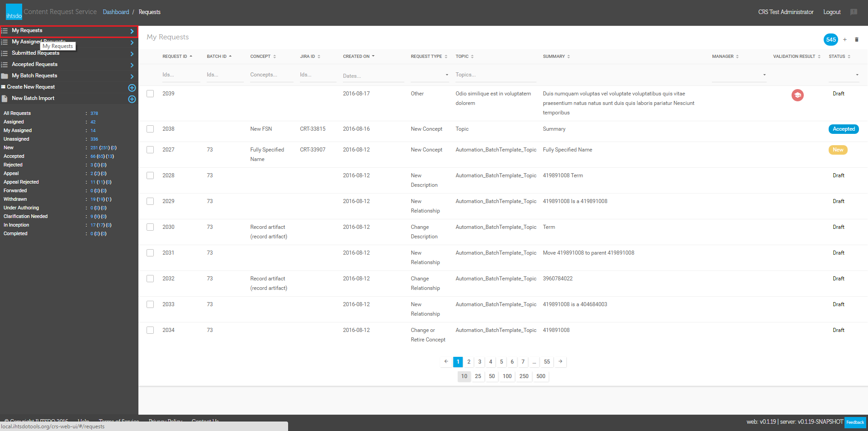The width and height of the screenshot is (868, 431).
Task: Check the checkbox for request 2039
Action: [150, 94]
